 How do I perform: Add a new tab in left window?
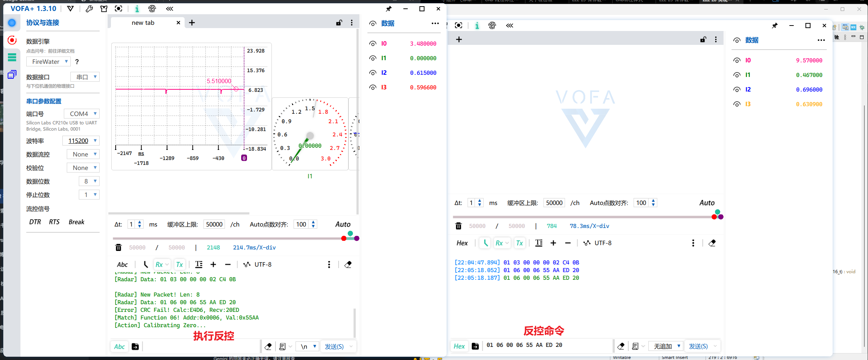(192, 23)
